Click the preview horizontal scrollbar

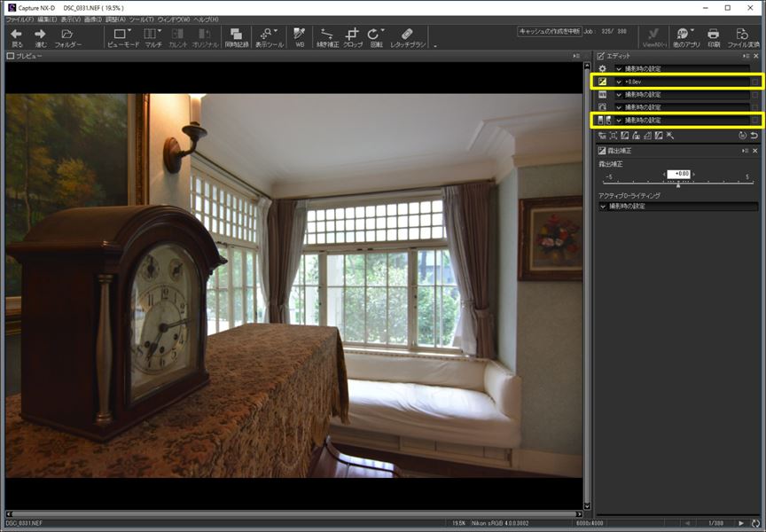click(294, 514)
